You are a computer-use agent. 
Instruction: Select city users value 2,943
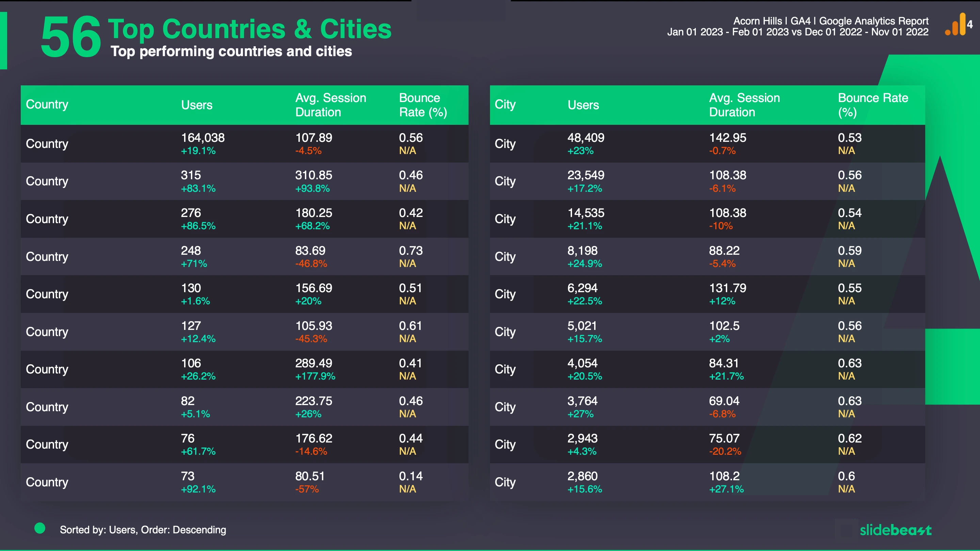583,438
